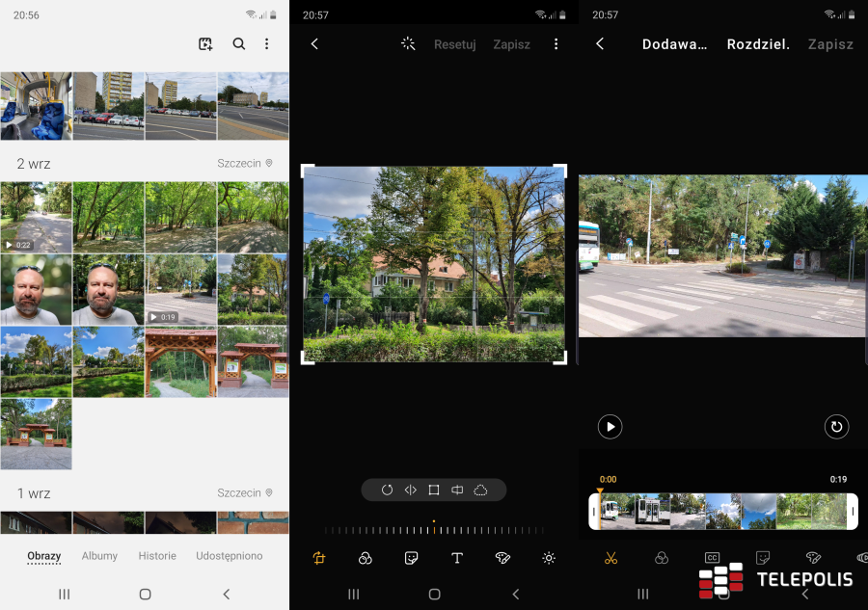The height and width of the screenshot is (610, 868).
Task: Tap the rotate icon above the angle ruler
Action: 387,490
